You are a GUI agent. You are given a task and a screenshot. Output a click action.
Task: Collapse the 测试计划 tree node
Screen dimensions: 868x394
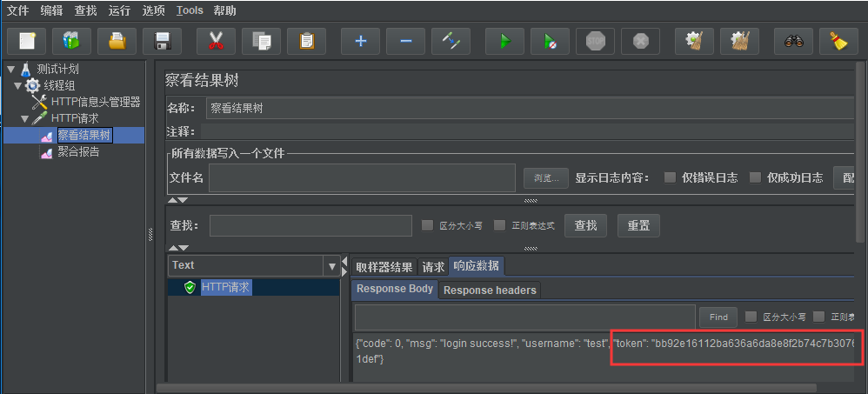pyautogui.click(x=10, y=70)
